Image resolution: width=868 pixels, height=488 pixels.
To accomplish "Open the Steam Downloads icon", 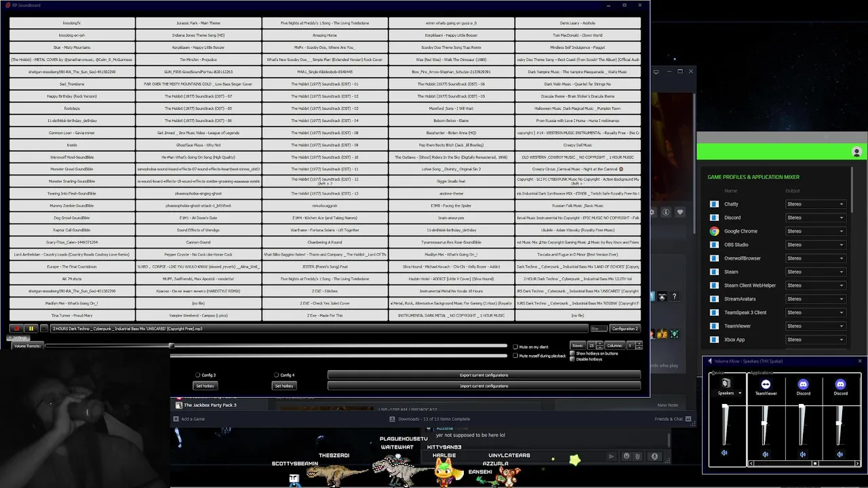I will (393, 419).
